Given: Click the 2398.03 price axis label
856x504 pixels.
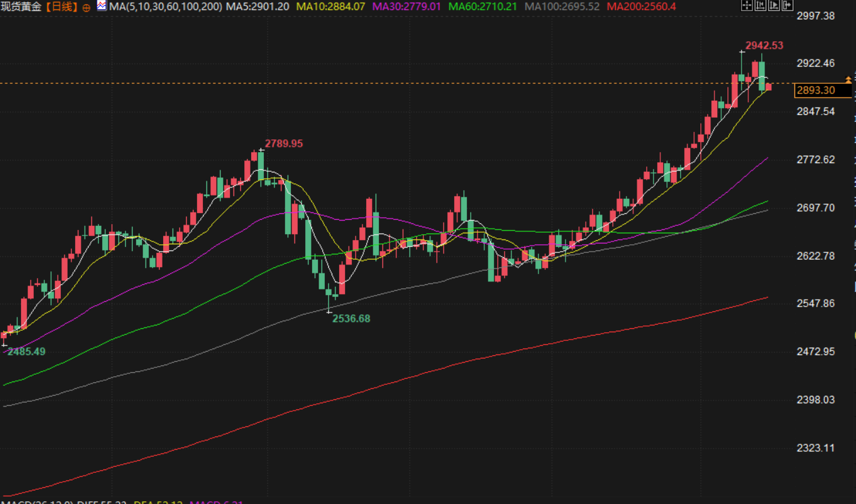Looking at the screenshot, I should point(815,399).
